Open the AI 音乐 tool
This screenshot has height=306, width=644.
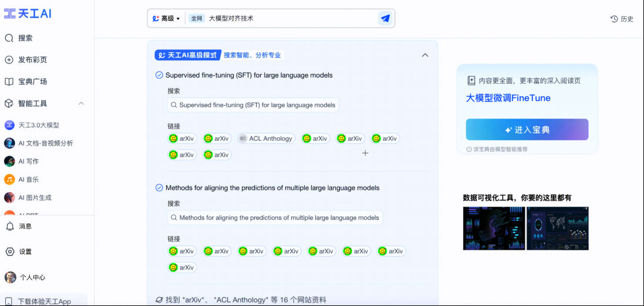click(28, 179)
